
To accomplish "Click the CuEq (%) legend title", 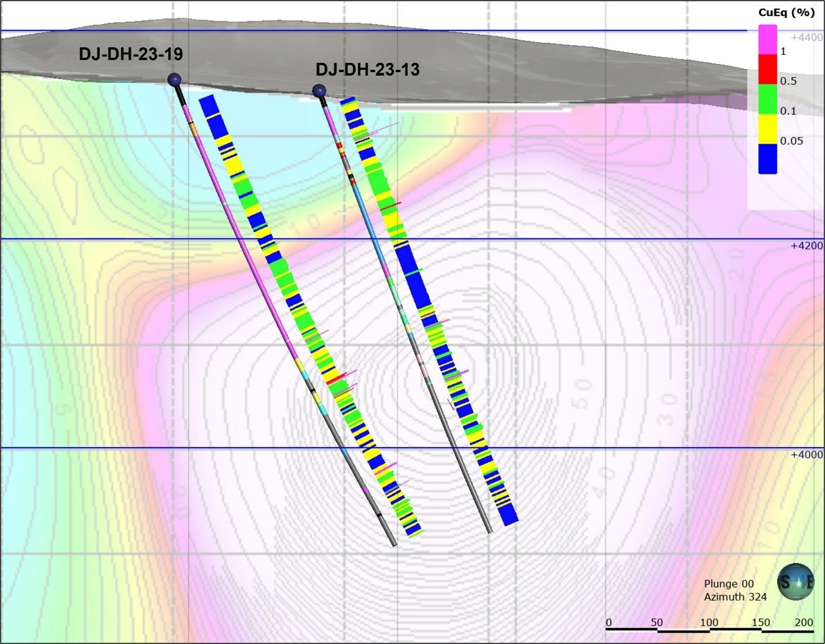I will click(x=786, y=13).
